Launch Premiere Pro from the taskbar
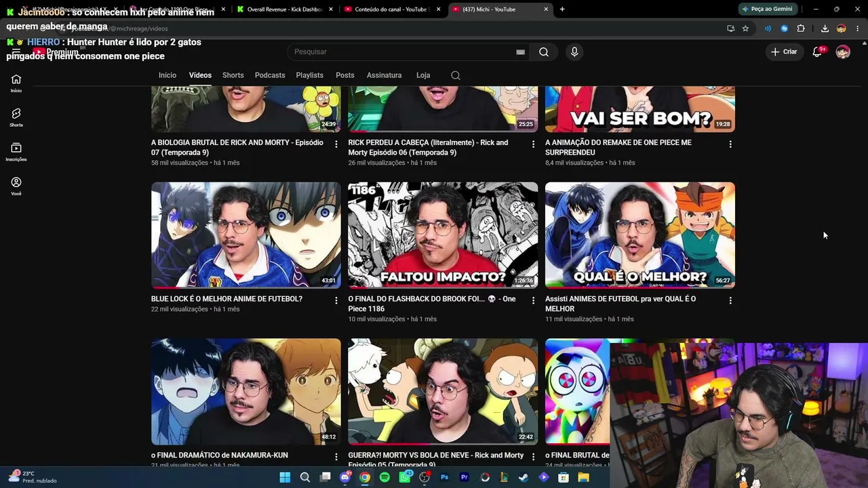The image size is (868, 488). (x=465, y=477)
